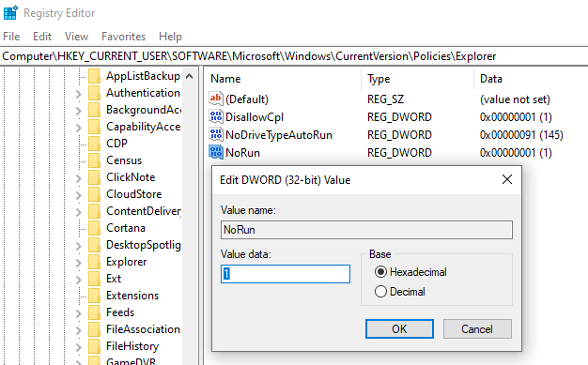Click the Value data input field
The width and height of the screenshot is (588, 365).
pyautogui.click(x=286, y=274)
